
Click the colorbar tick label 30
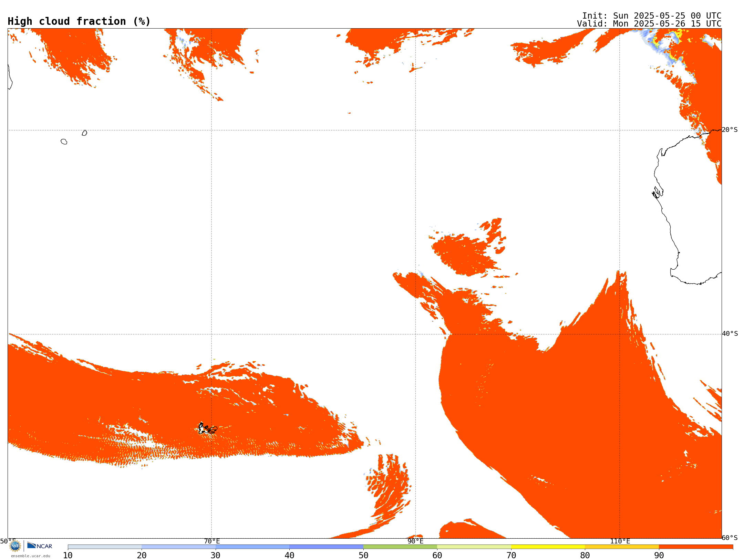(216, 555)
